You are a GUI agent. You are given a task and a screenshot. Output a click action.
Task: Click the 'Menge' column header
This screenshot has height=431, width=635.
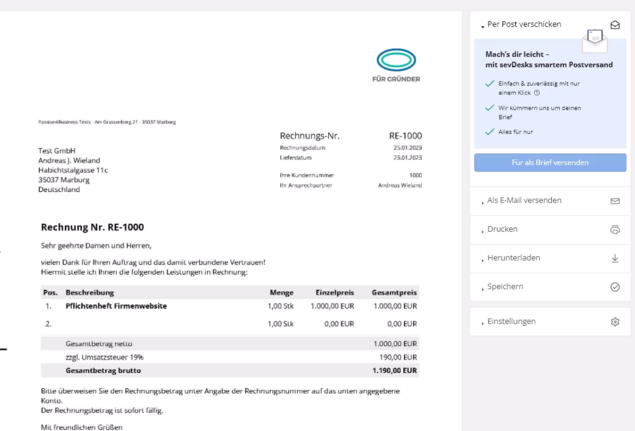pos(281,292)
